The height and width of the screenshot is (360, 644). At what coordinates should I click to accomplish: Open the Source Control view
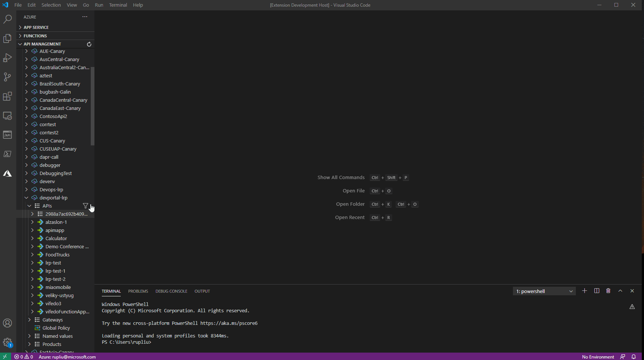[x=7, y=77]
